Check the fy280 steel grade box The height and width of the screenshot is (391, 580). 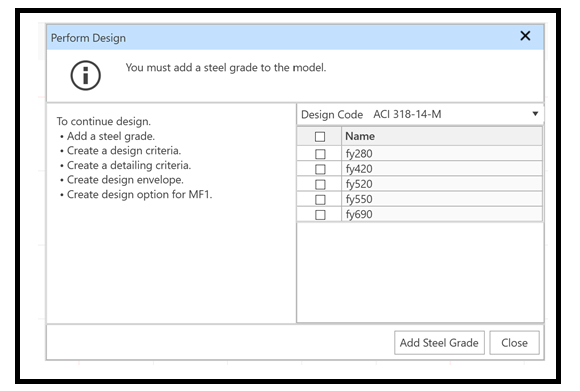click(x=320, y=154)
